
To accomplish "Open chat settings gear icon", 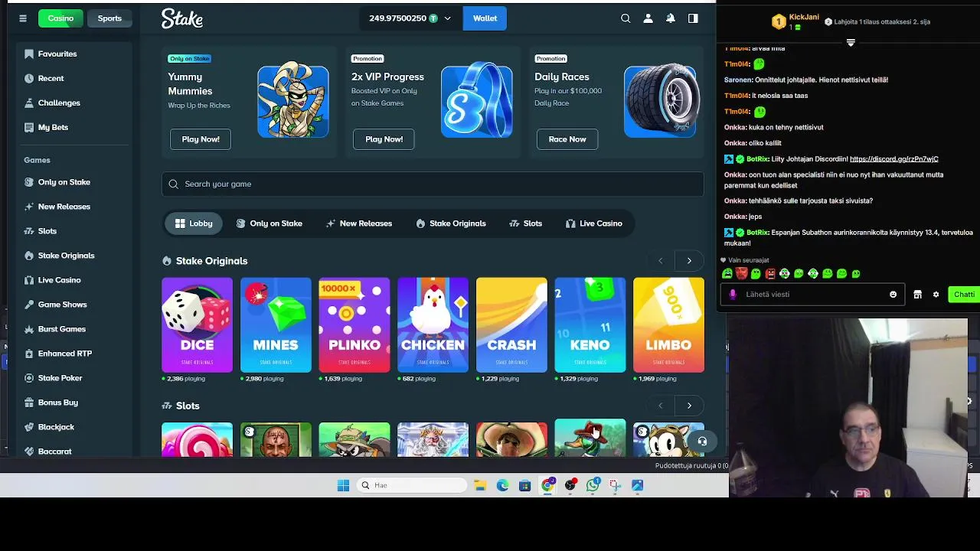I will coord(936,295).
